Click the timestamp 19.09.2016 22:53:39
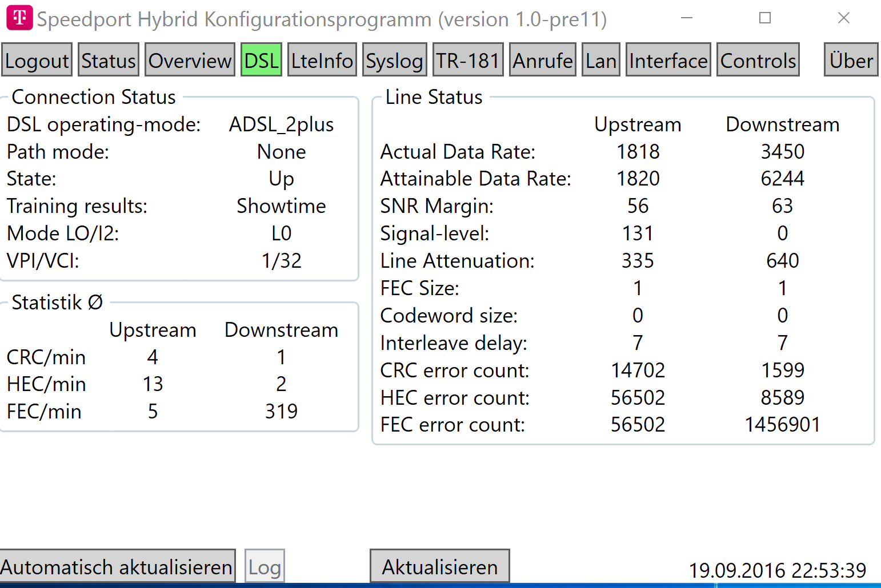 (x=777, y=570)
